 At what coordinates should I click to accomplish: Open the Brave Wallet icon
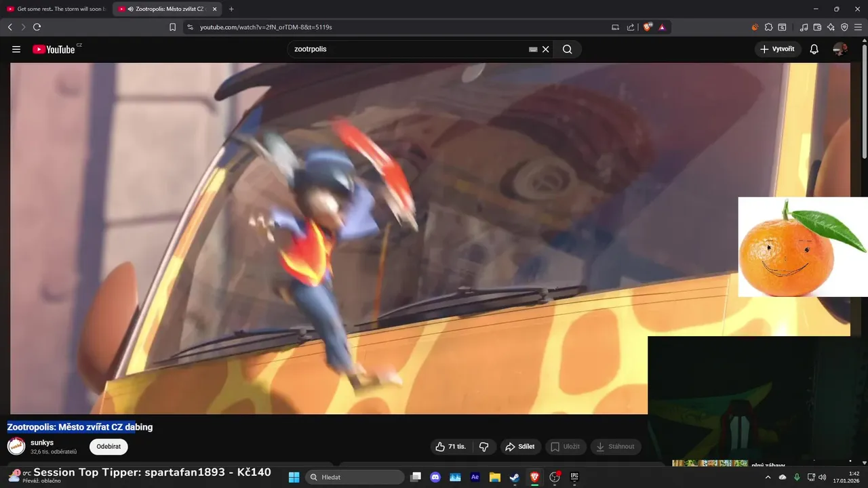point(817,27)
